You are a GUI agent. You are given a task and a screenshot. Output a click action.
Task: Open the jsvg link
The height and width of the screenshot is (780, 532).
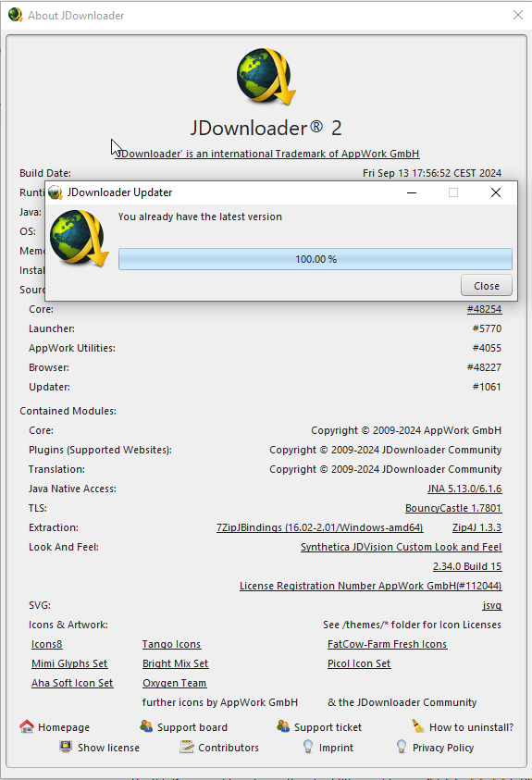click(491, 605)
